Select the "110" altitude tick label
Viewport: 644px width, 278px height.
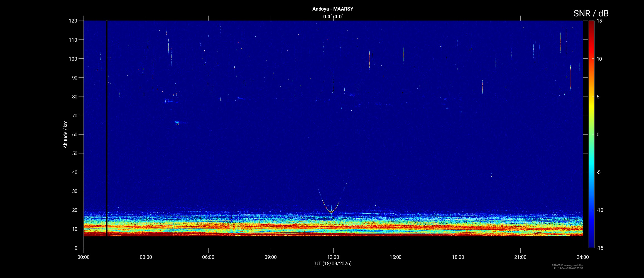click(73, 40)
